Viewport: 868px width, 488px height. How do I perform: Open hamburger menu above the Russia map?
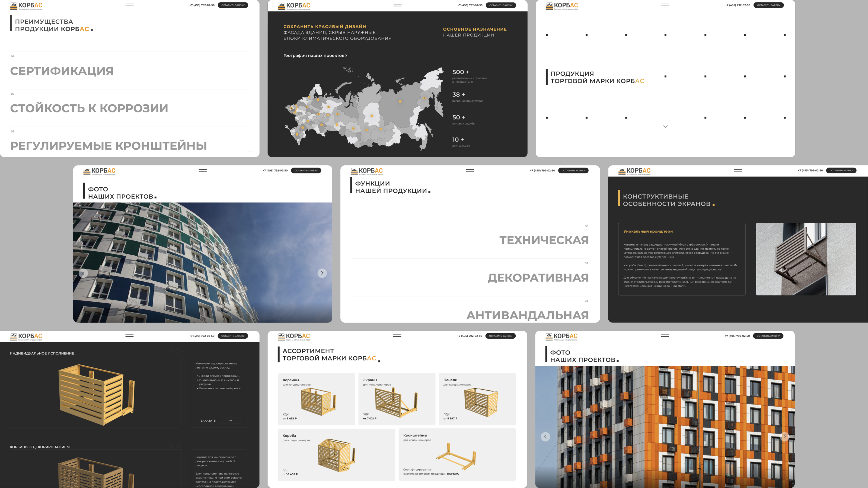pos(397,5)
